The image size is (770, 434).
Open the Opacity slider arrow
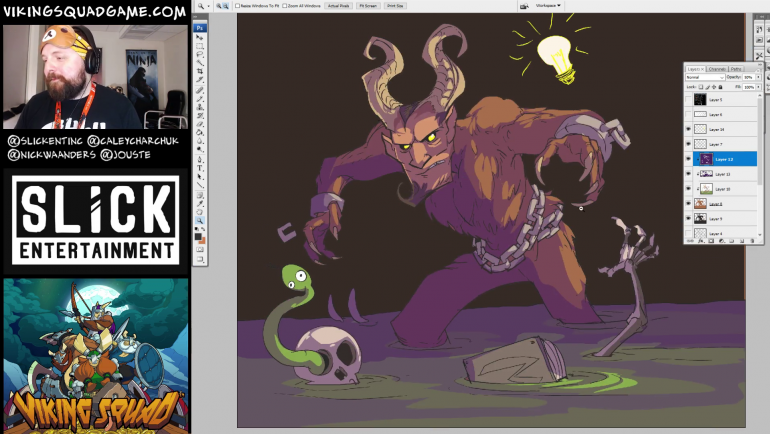(758, 77)
